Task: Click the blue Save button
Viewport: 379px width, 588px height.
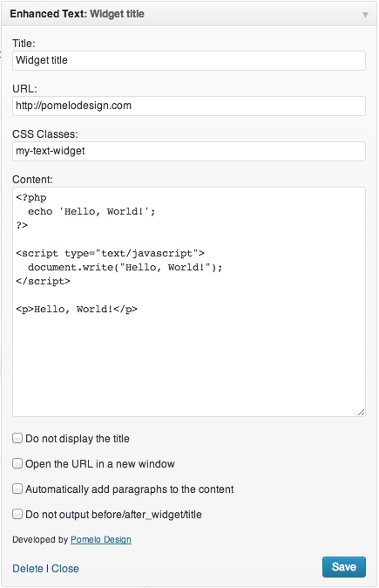Action: pos(344,567)
